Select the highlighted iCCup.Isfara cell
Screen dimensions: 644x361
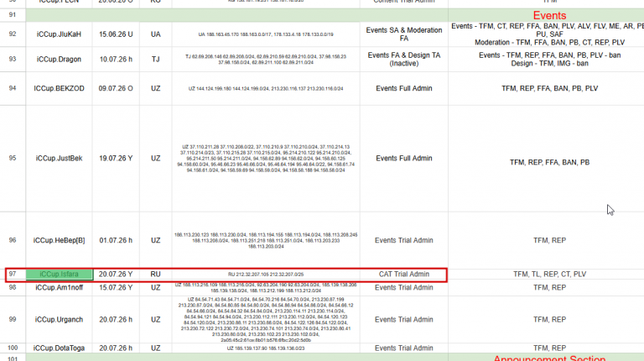pyautogui.click(x=59, y=275)
